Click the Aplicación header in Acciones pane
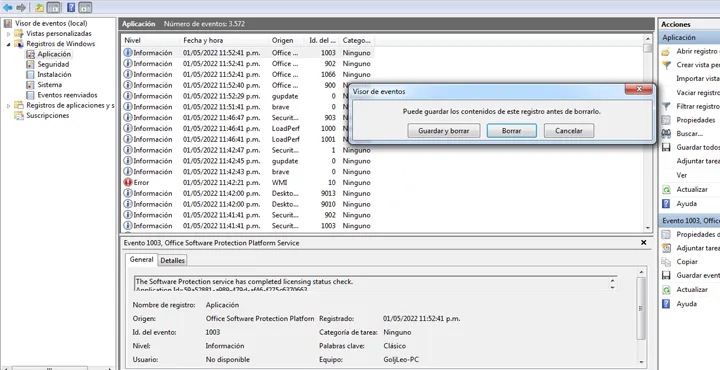Viewport: 720px width, 370px height. coord(690,38)
